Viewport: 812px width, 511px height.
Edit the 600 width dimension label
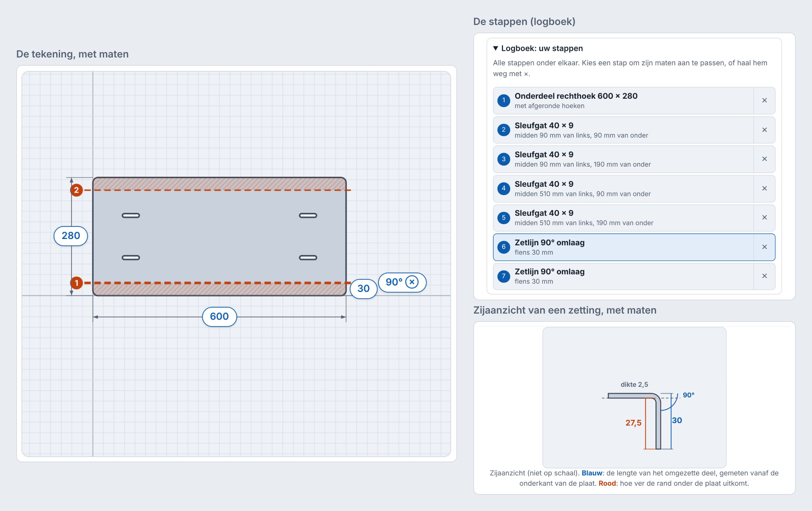point(219,316)
